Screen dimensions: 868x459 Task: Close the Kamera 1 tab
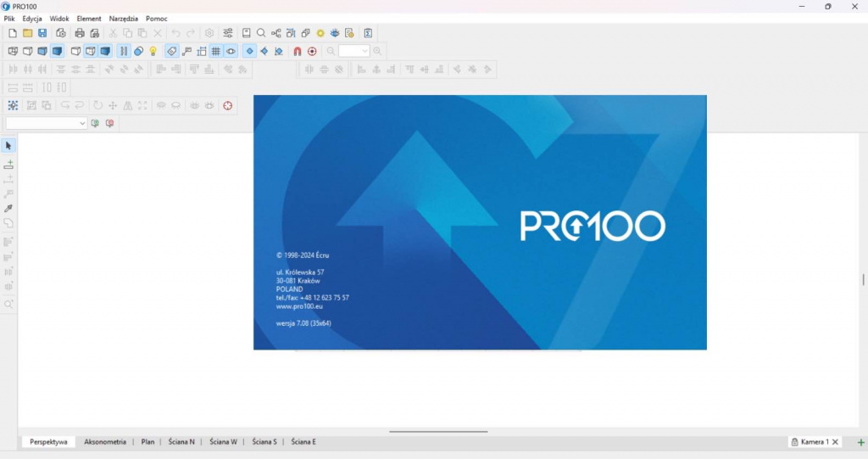pyautogui.click(x=836, y=442)
